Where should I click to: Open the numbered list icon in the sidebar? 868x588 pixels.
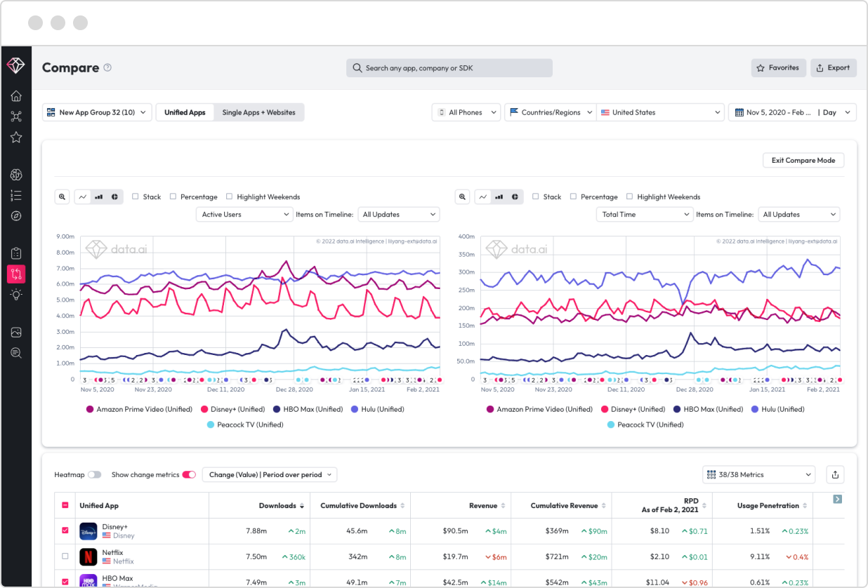tap(16, 195)
